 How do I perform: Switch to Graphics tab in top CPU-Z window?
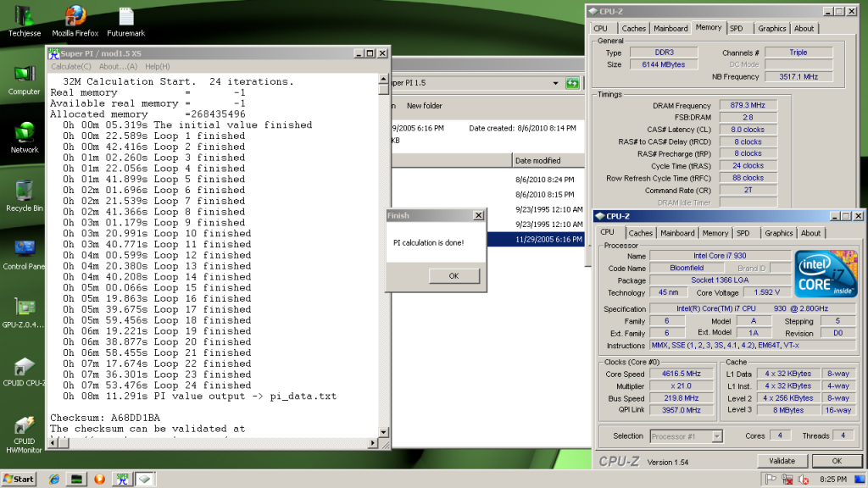[x=771, y=28]
